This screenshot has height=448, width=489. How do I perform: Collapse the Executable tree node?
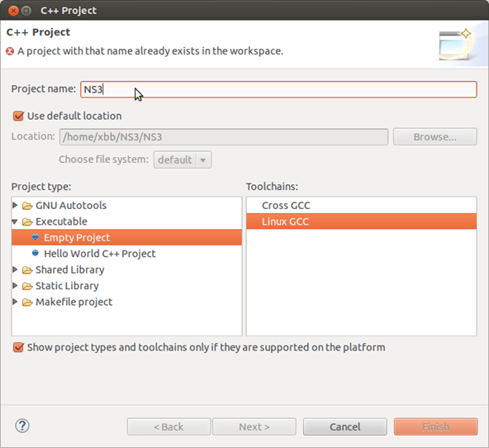coord(15,222)
